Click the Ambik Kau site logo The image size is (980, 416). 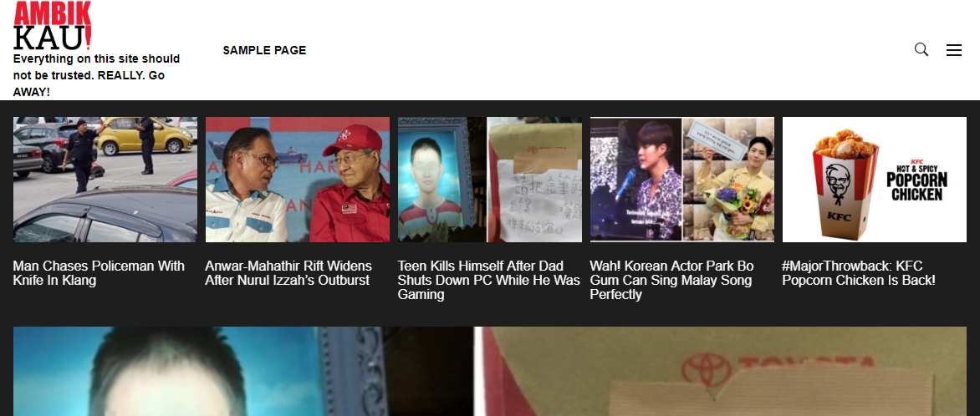[x=54, y=26]
